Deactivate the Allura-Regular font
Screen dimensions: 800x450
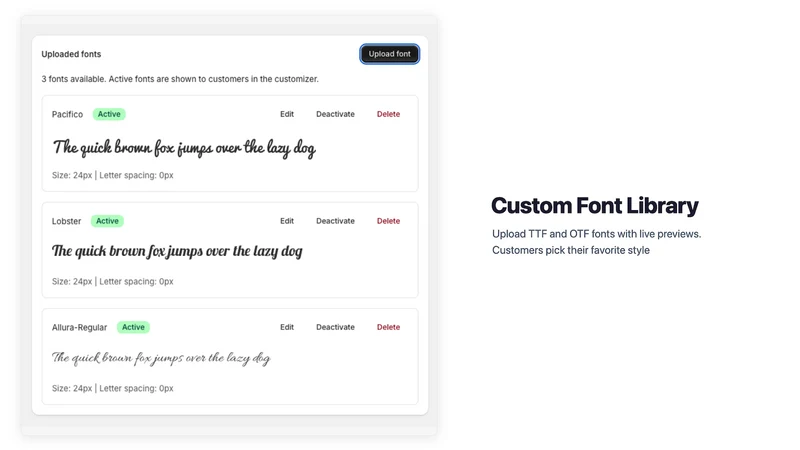(335, 327)
